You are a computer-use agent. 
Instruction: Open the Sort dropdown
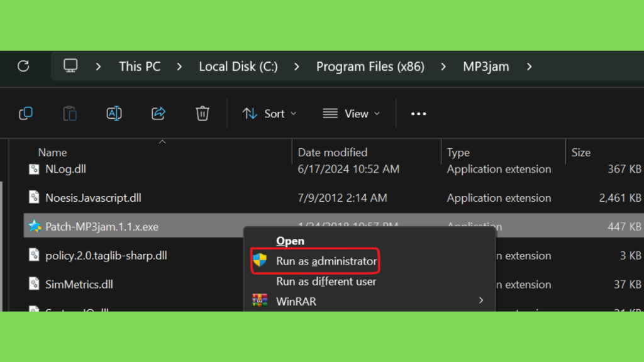click(x=269, y=114)
